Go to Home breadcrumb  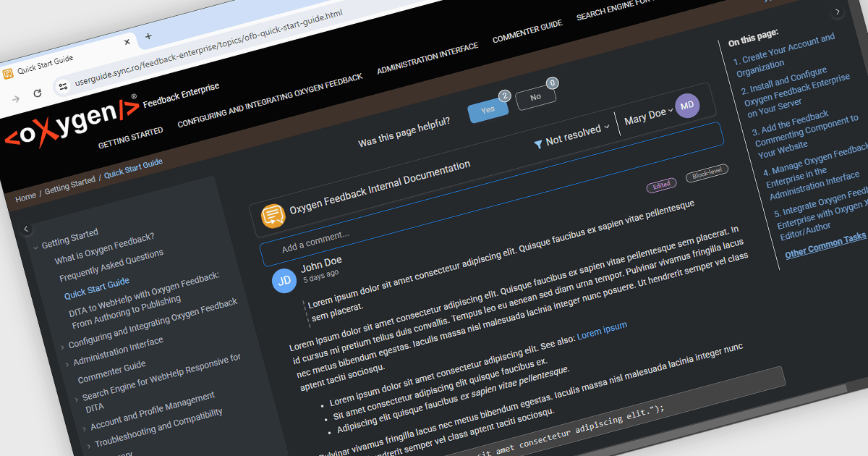[x=25, y=198]
